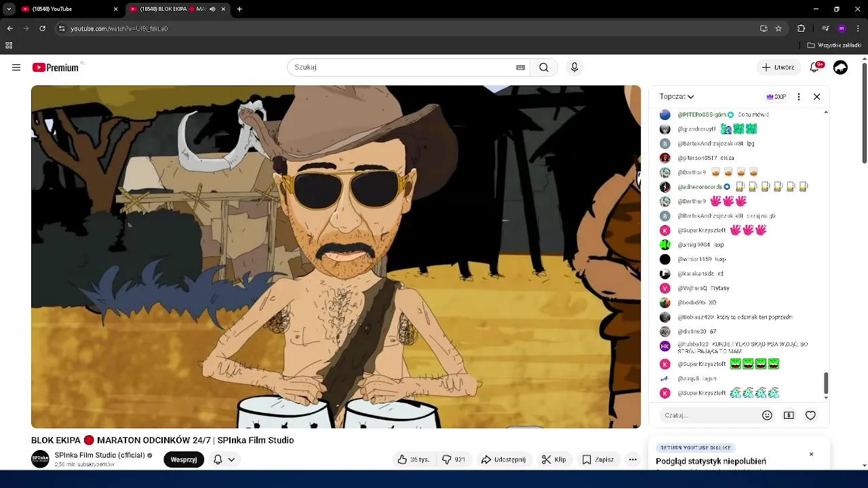Open the browser extensions puzzle icon
This screenshot has height=488, width=868.
click(801, 28)
